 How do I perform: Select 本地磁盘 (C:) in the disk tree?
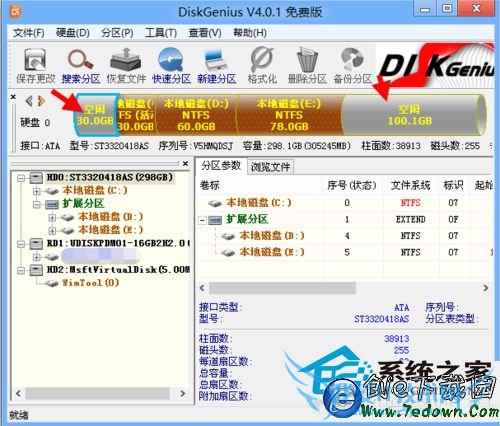click(95, 190)
